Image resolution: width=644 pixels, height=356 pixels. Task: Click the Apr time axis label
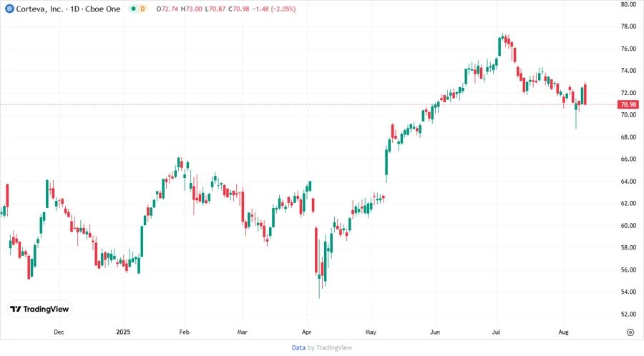tap(306, 332)
